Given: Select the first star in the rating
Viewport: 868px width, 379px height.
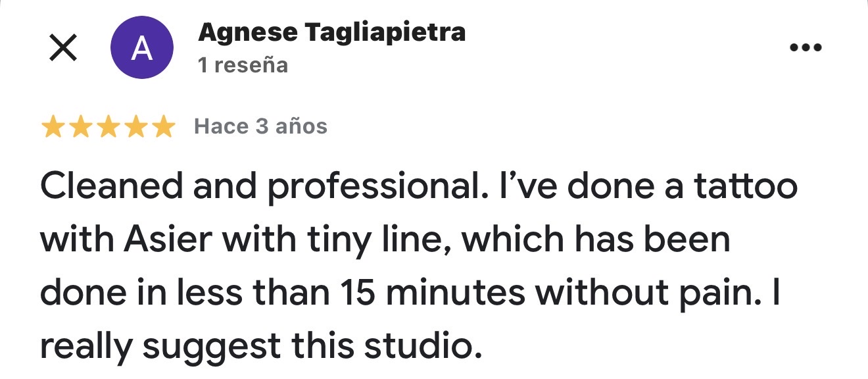Looking at the screenshot, I should (x=54, y=126).
